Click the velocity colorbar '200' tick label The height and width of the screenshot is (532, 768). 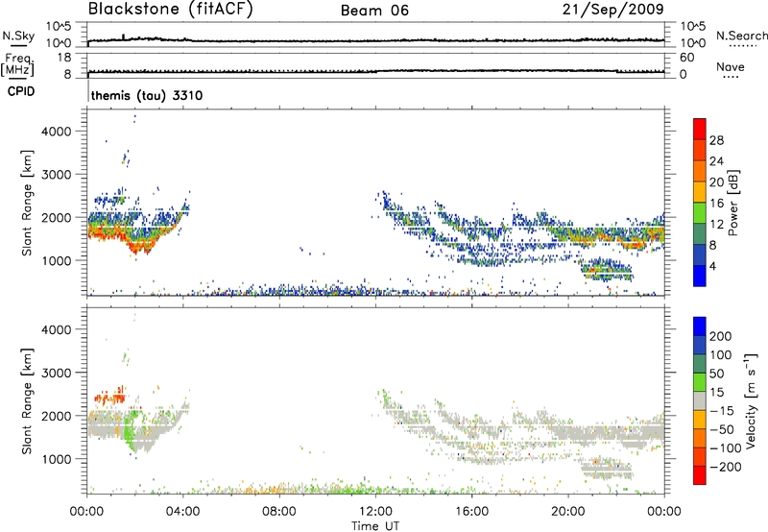[721, 336]
